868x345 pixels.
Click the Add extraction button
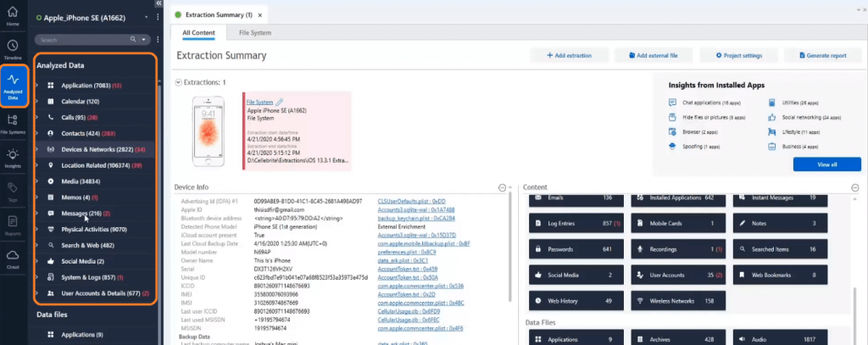click(569, 55)
